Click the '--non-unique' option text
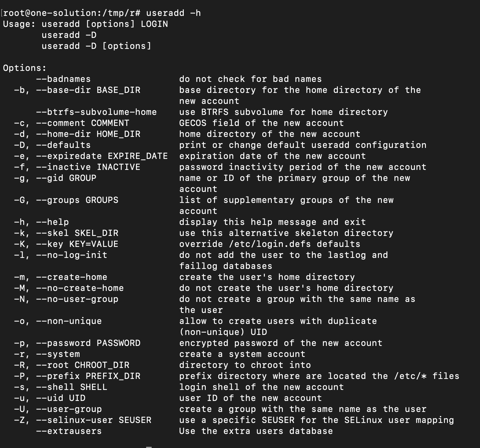 pos(69,321)
